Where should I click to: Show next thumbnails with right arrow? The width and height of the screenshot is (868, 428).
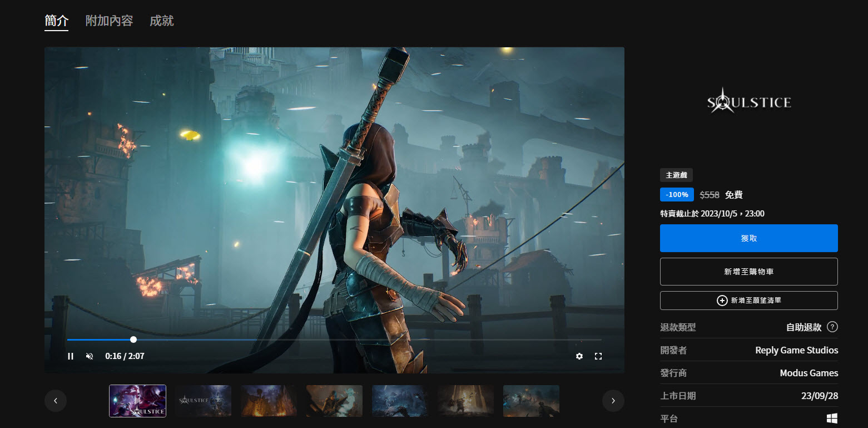click(x=613, y=401)
